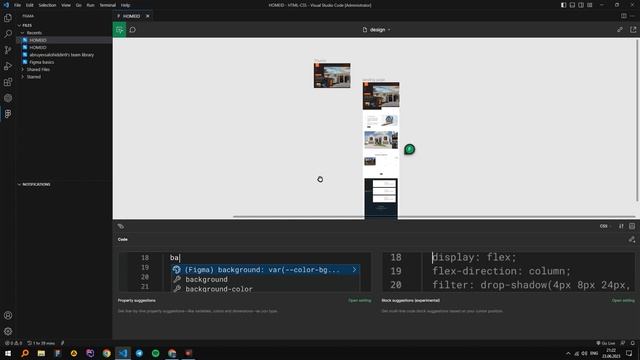The height and width of the screenshot is (360, 640).
Task: Toggle secondary side bar layout icon
Action: click(581, 5)
